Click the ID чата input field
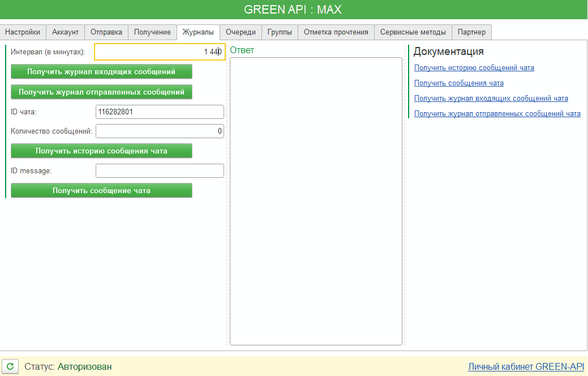This screenshot has width=588, height=376. 160,112
